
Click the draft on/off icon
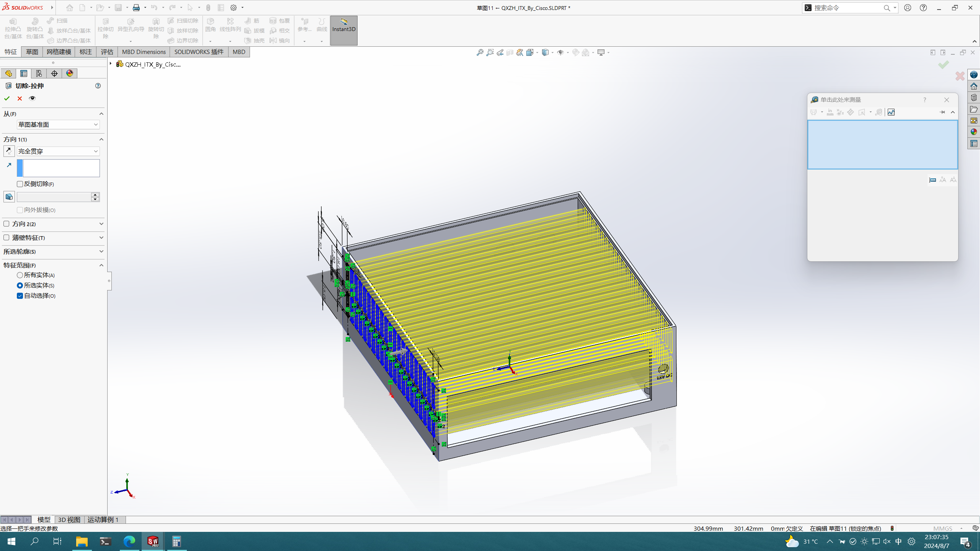[x=9, y=197]
